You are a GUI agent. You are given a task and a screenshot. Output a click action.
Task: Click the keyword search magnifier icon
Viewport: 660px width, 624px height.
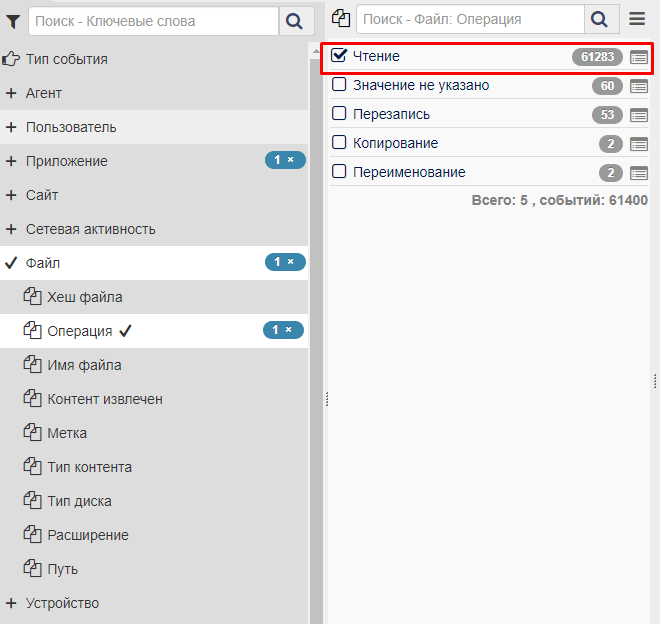point(294,21)
